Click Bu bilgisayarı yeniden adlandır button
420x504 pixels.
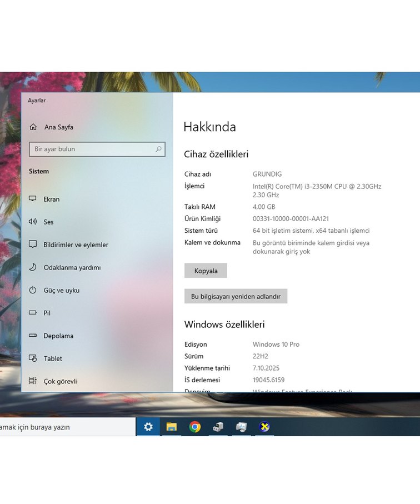[236, 296]
